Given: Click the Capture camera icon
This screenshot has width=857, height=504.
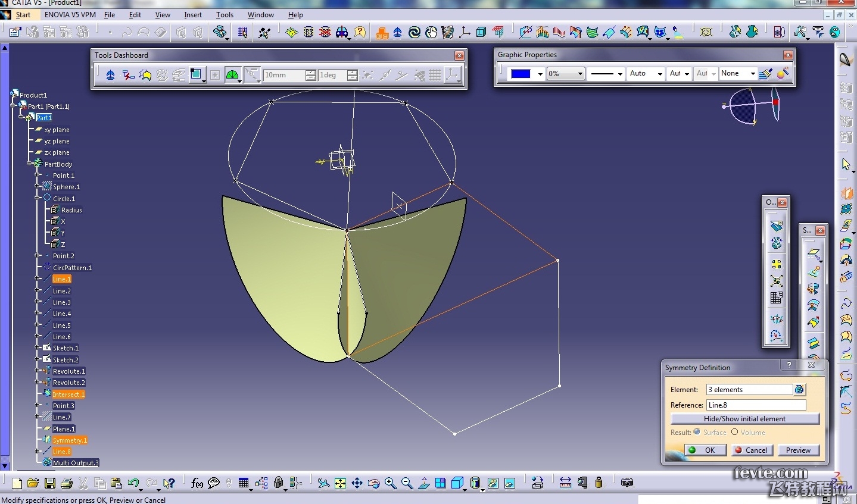Looking at the screenshot, I should pos(627,483).
